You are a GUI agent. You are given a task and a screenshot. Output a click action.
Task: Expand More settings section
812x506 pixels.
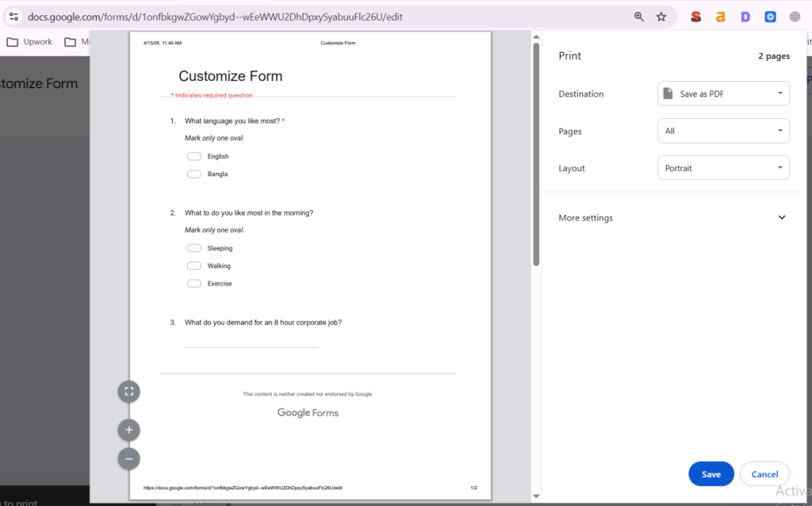coord(673,217)
